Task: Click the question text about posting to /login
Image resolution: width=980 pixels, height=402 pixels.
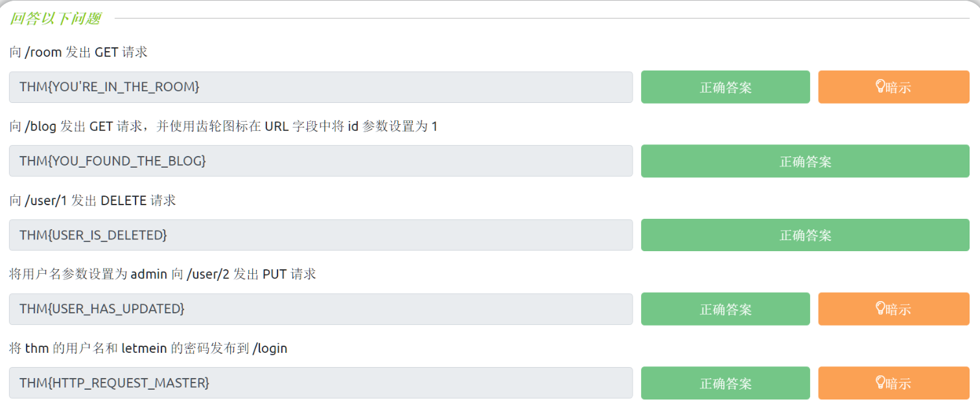Action: tap(148, 348)
